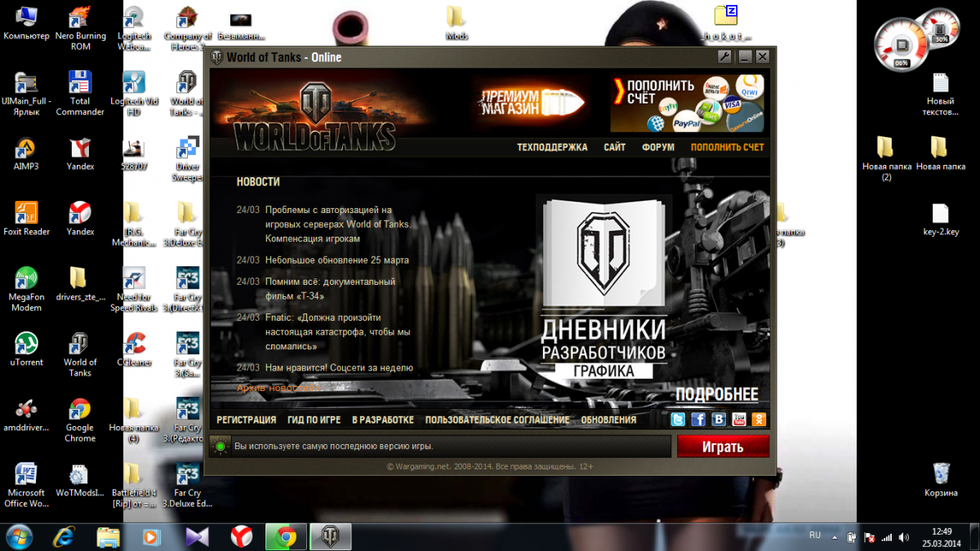
Task: Select Total Commander desktop shortcut
Action: pyautogui.click(x=80, y=94)
